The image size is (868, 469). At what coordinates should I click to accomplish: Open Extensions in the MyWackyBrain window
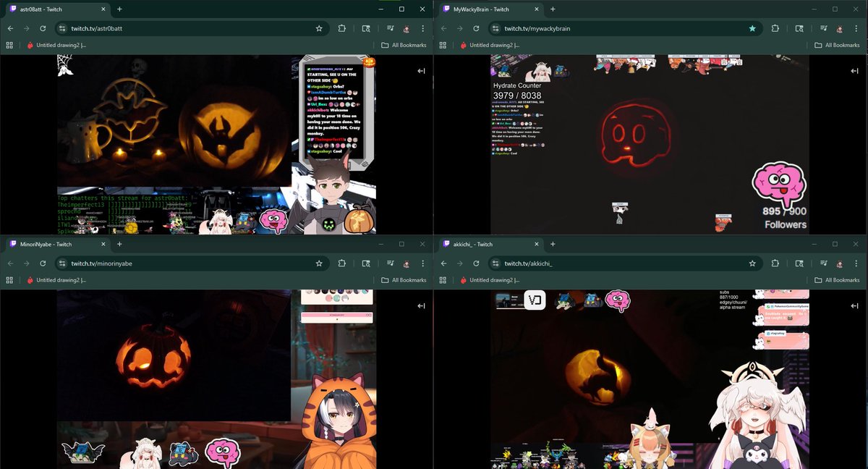click(775, 28)
